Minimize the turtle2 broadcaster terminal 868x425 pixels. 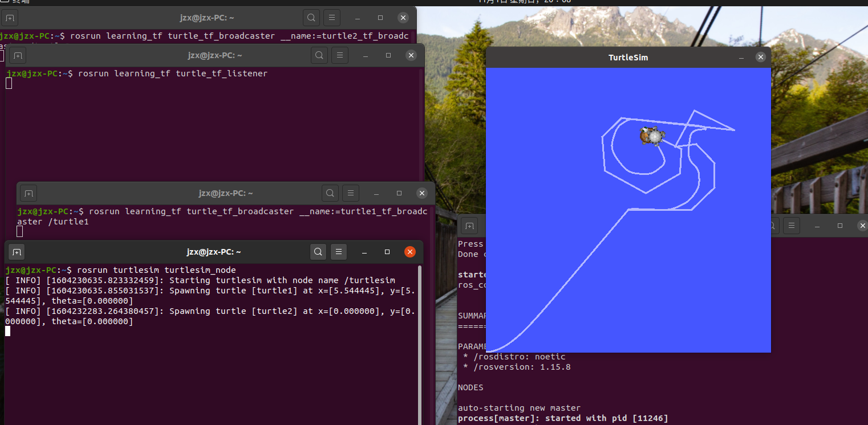[358, 18]
